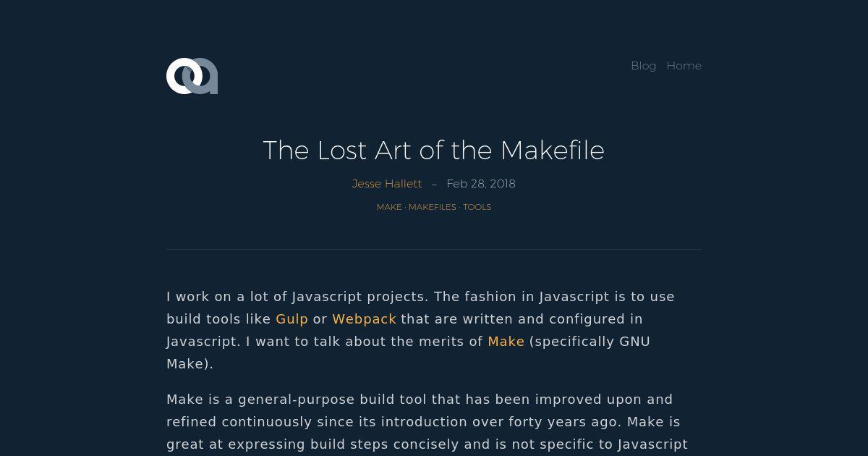
Task: Click the text '(specifically GNU'
Action: click(x=590, y=342)
